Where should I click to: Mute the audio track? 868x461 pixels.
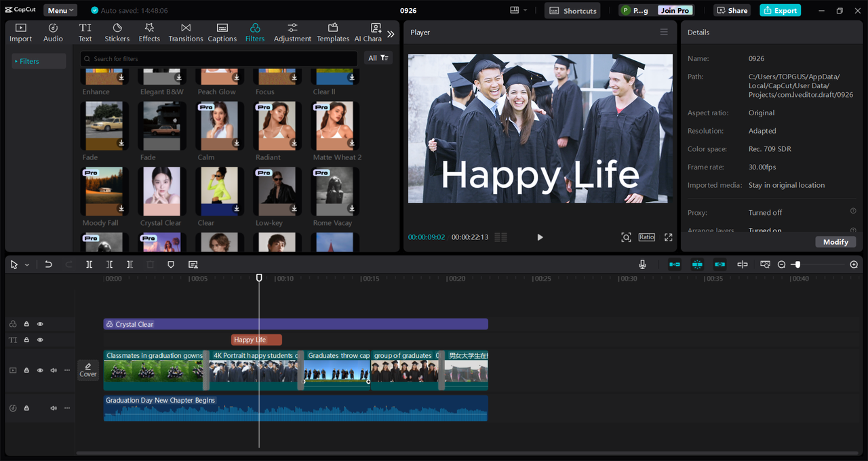coord(54,408)
